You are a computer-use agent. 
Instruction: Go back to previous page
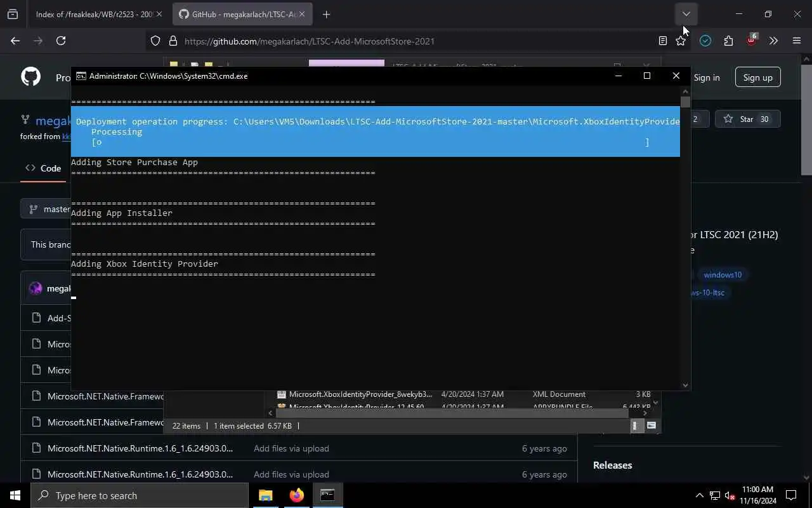15,41
